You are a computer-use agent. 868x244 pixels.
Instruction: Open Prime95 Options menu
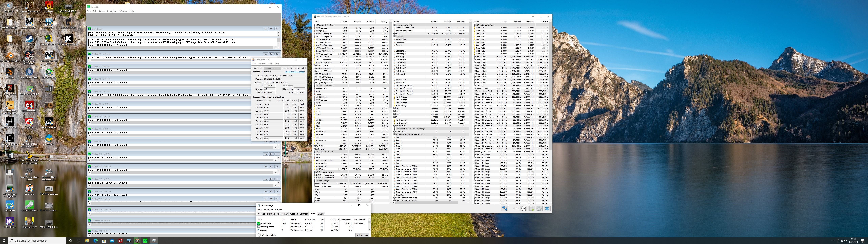(x=114, y=11)
